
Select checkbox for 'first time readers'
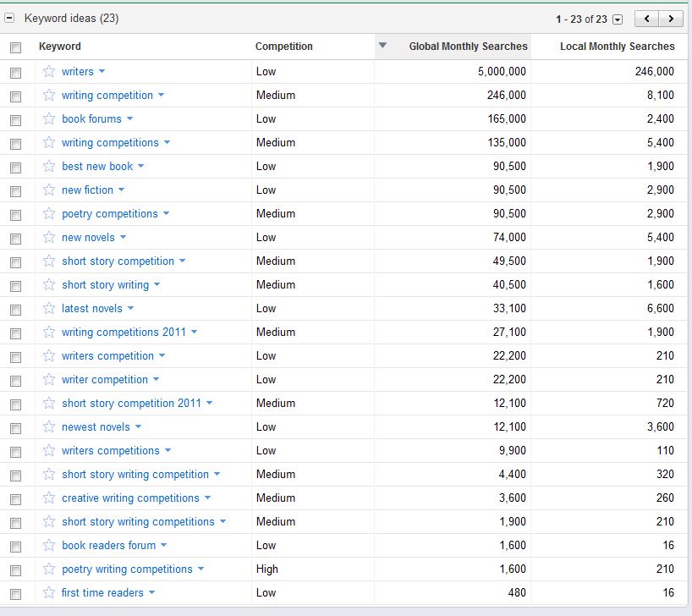pos(15,594)
